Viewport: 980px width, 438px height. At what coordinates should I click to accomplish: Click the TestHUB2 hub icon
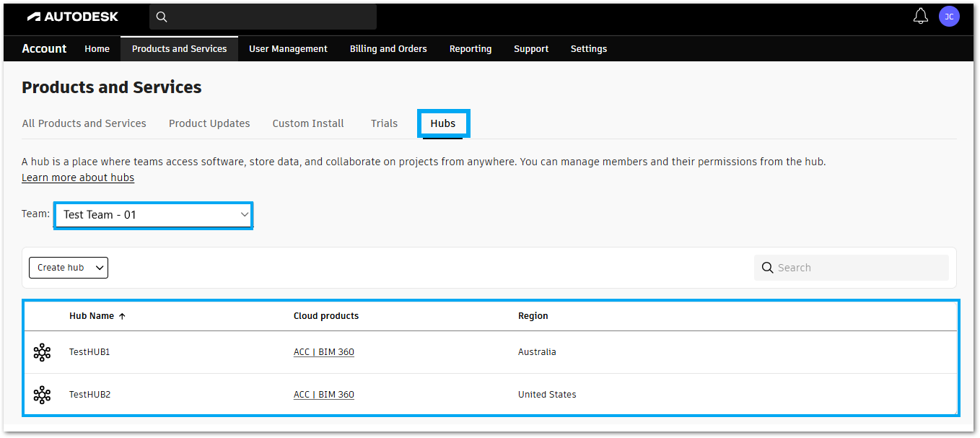(x=42, y=395)
